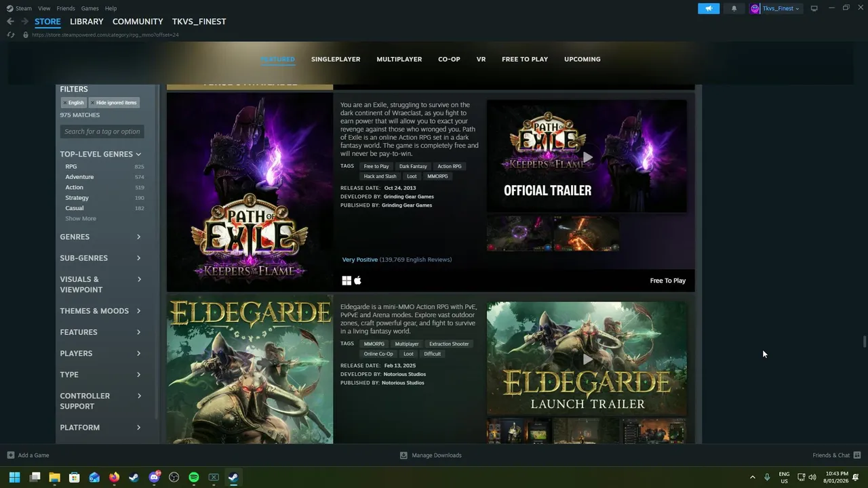Click the Path of Exile cover art

pos(250,192)
